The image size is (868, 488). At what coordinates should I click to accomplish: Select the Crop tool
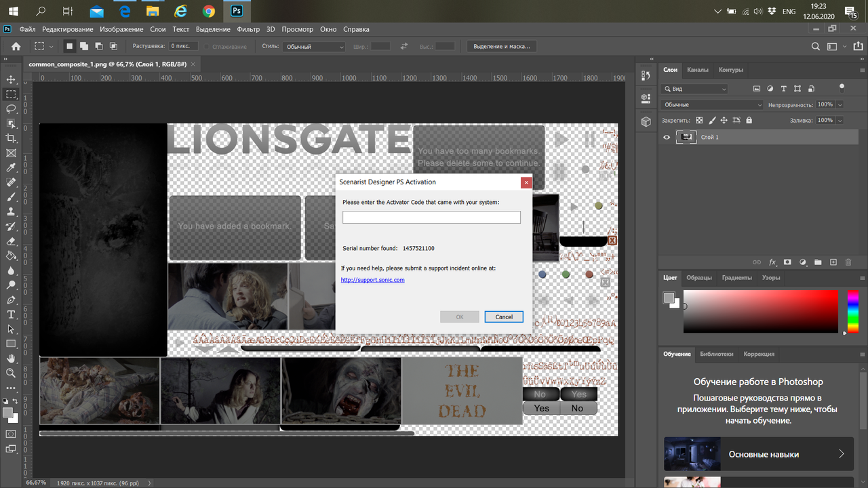click(x=11, y=138)
